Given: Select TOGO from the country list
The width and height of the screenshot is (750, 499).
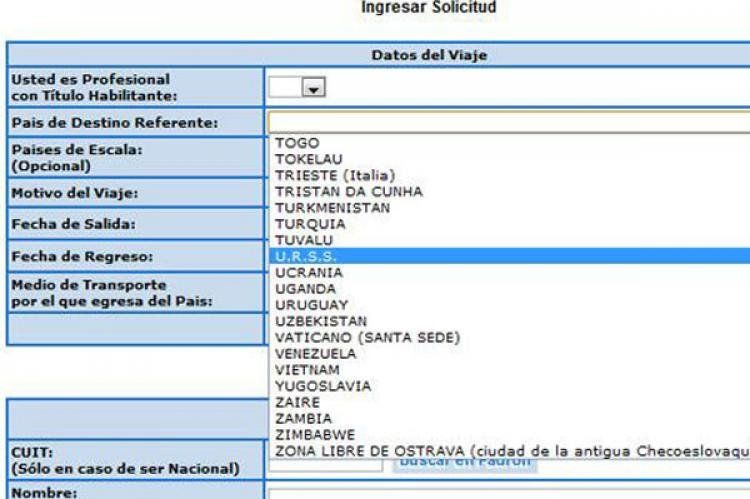Looking at the screenshot, I should [x=510, y=143].
